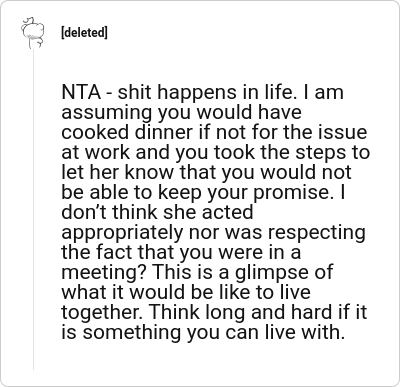Viewport: 400px width, 387px height.
Task: Click the word 'meeting?' in the comment
Action: [x=104, y=273]
